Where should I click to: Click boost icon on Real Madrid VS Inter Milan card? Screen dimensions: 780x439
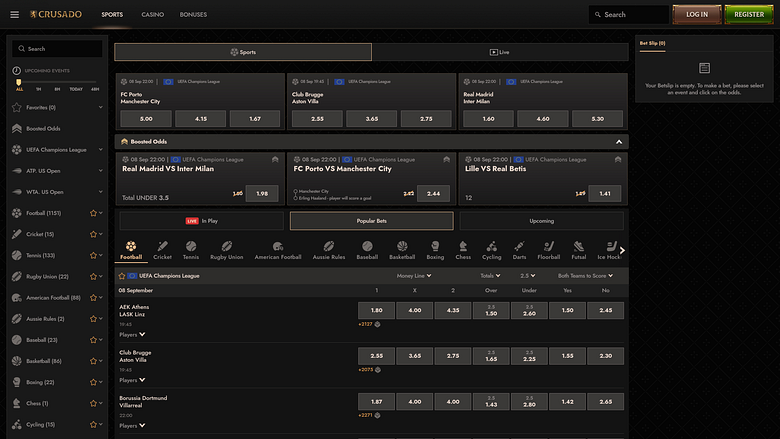point(275,160)
